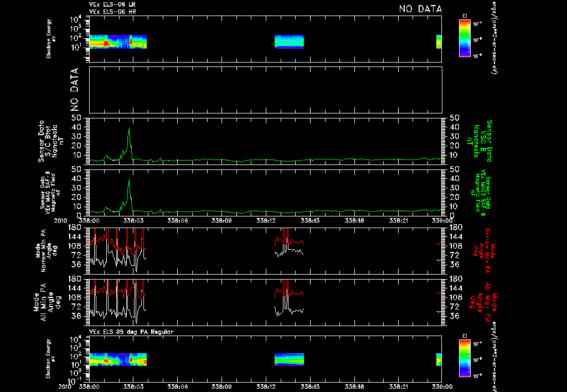Click the 'Electron Energy eV' label of the ELS-06 panel
Viewport: 567px width, 392px height.
coord(51,39)
